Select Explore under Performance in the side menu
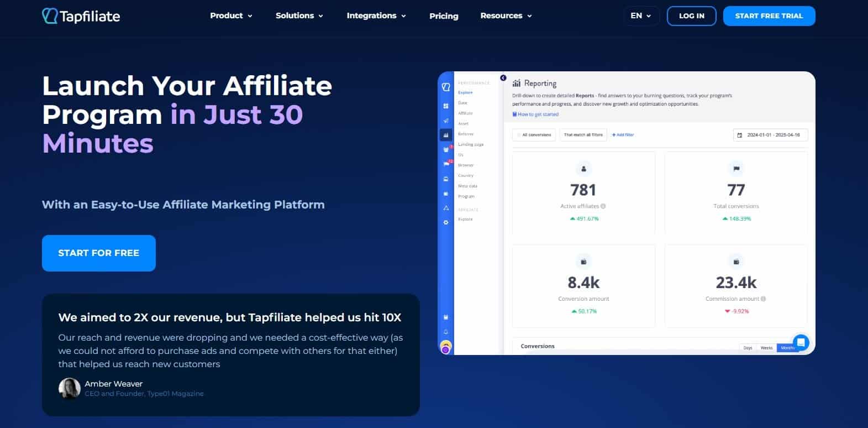Viewport: 868px width, 428px height. click(x=465, y=92)
